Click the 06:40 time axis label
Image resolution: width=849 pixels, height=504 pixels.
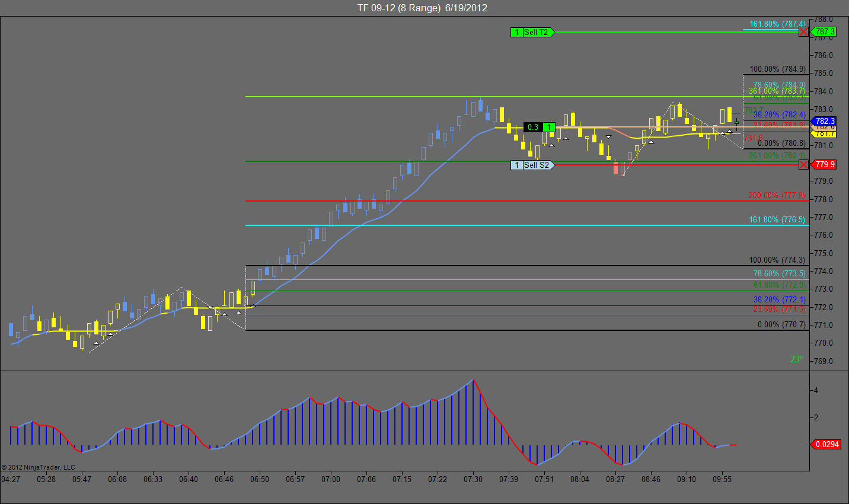tap(189, 479)
